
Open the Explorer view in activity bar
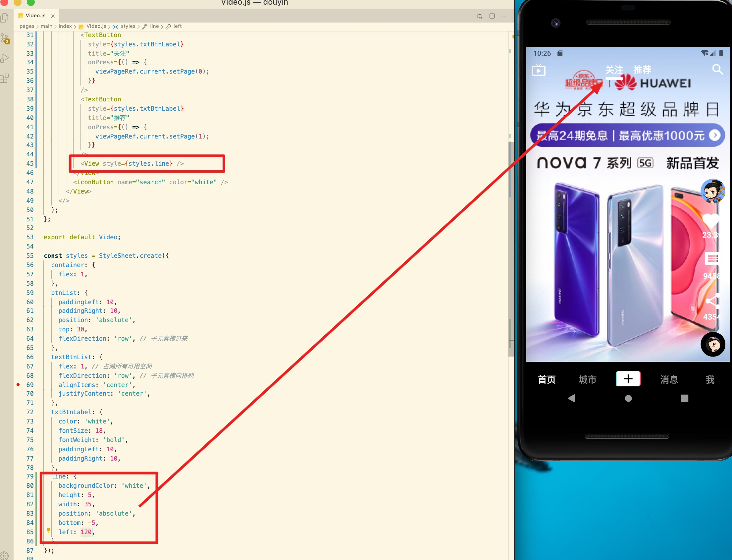click(x=4, y=17)
